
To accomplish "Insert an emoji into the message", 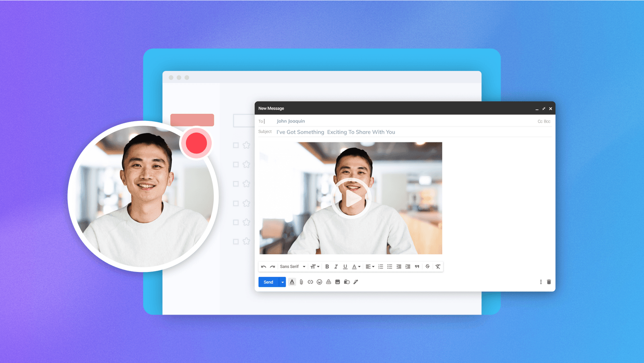I will (x=319, y=282).
